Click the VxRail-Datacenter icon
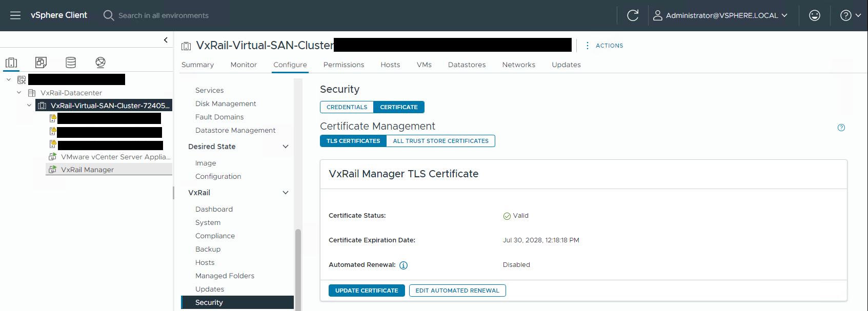The height and width of the screenshot is (311, 868). pos(32,93)
